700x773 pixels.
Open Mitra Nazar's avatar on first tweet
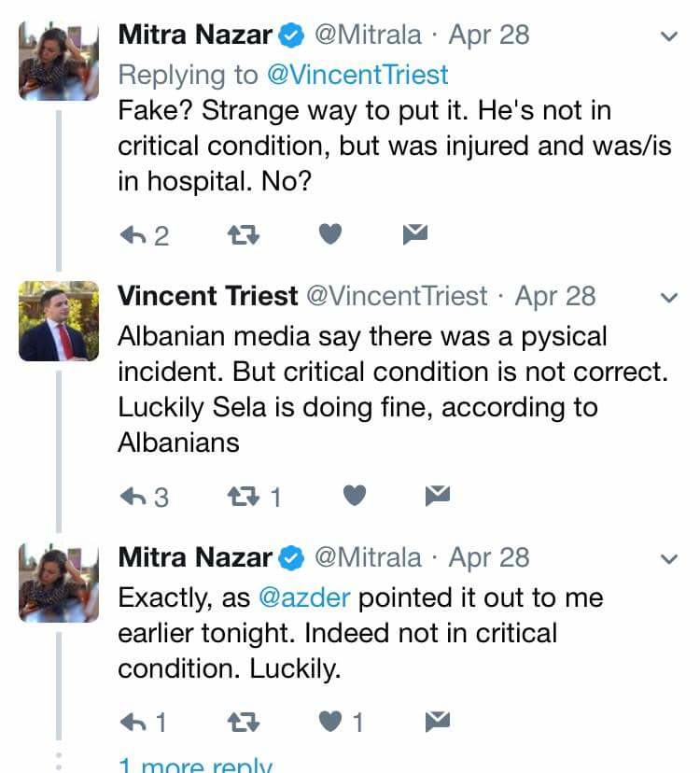click(x=58, y=60)
